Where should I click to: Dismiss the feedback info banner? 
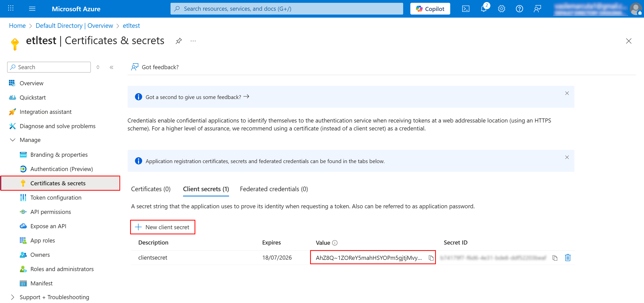point(567,93)
